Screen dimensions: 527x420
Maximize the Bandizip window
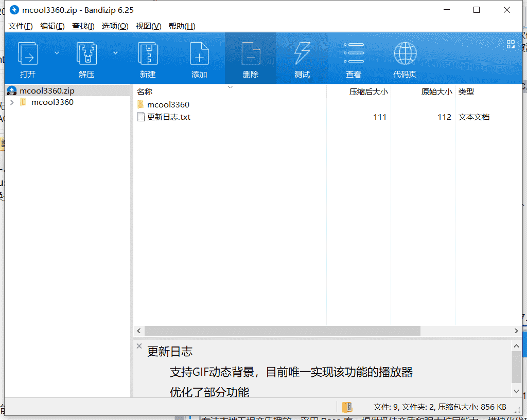(x=477, y=10)
